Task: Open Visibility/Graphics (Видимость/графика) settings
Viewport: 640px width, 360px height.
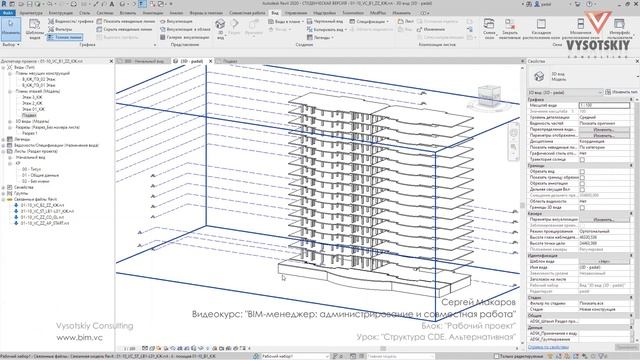Action: pos(71,21)
